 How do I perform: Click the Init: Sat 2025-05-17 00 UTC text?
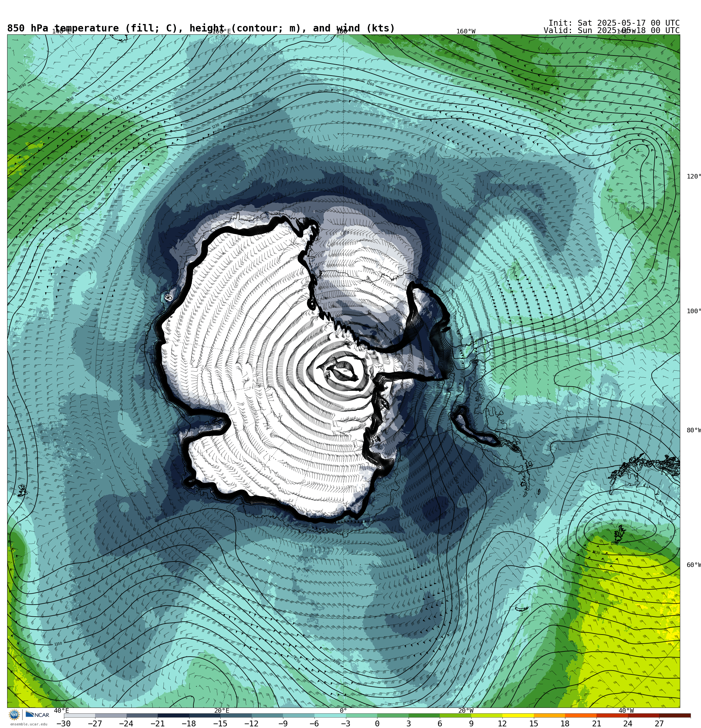[x=614, y=23]
